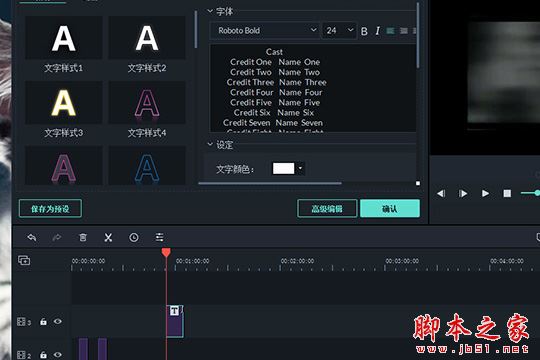This screenshot has width=540, height=360.
Task: Click the red playhead marker
Action: point(166,253)
